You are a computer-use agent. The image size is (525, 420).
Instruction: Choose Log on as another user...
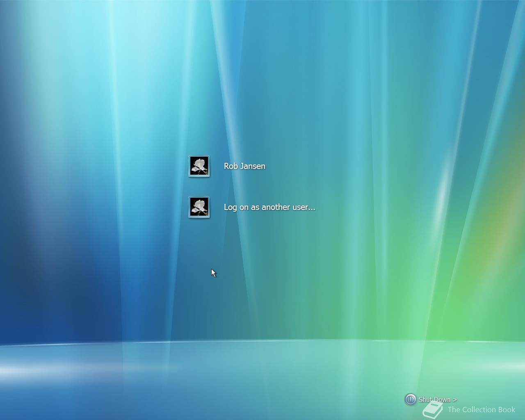click(269, 207)
